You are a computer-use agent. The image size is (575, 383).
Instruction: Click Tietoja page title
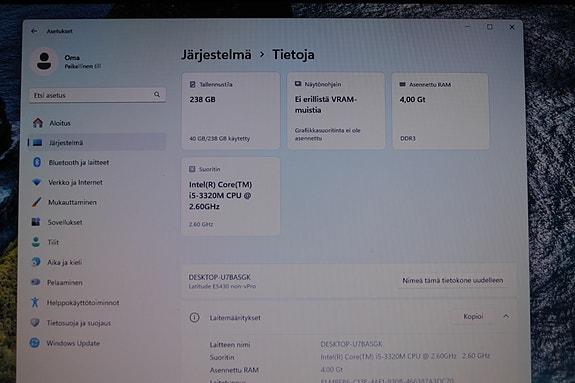pyautogui.click(x=293, y=55)
